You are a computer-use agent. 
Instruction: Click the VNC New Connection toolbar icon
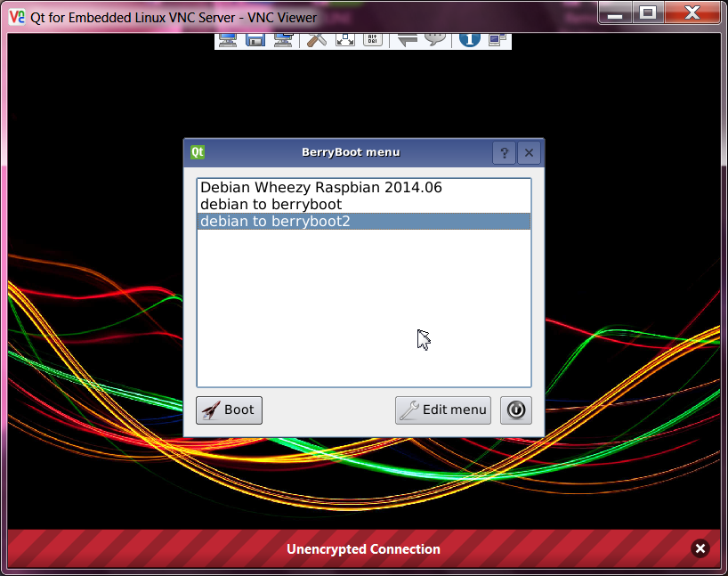pos(228,39)
